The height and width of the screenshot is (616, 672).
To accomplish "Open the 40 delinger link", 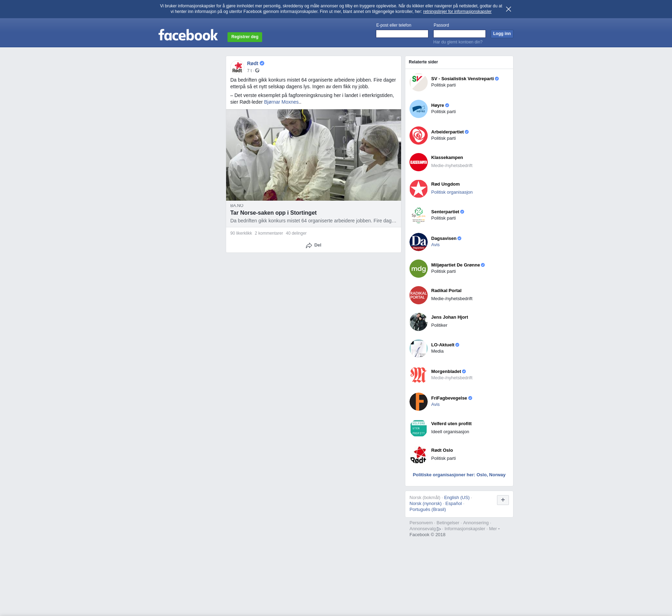I will pyautogui.click(x=296, y=233).
